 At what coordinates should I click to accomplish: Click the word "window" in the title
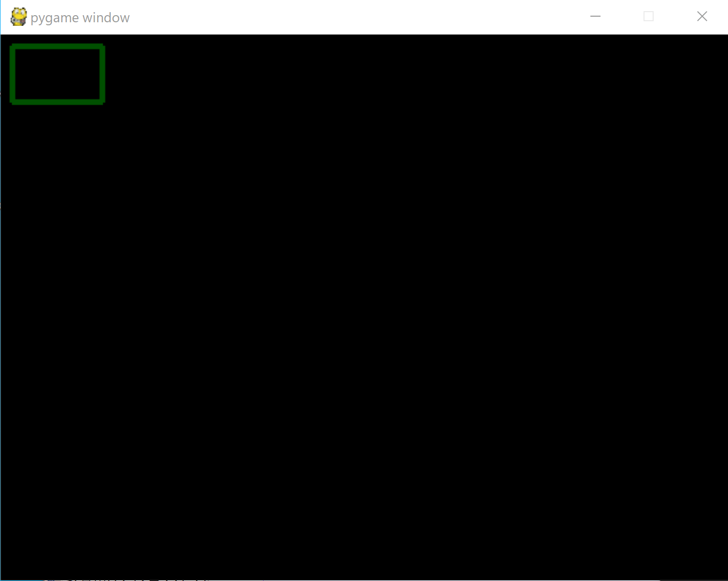[x=106, y=17]
